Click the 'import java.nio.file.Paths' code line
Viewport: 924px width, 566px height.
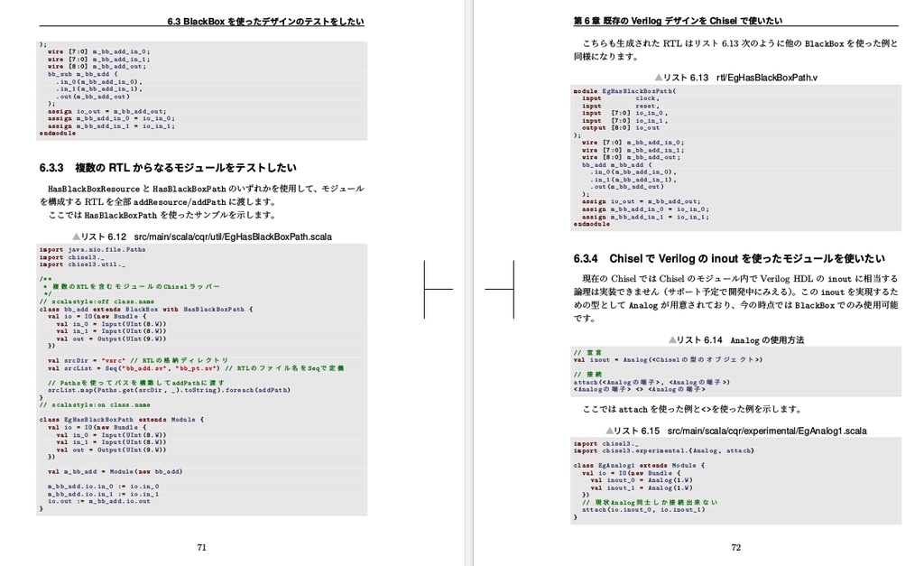[93, 250]
